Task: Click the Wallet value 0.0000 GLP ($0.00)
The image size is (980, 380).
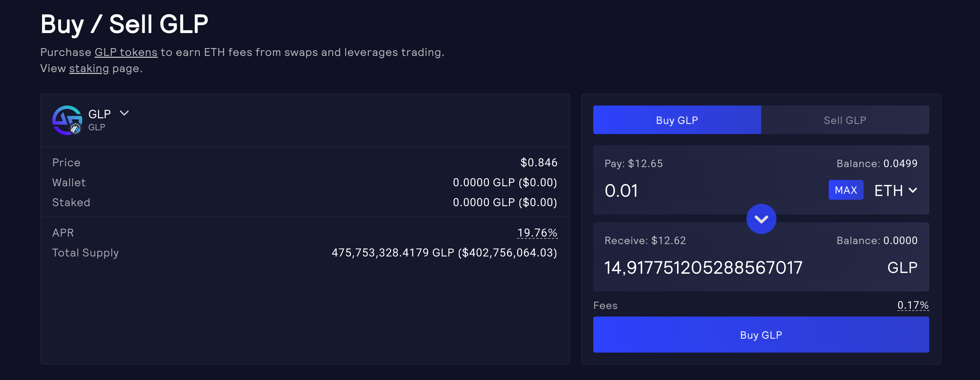Action: 505,182
